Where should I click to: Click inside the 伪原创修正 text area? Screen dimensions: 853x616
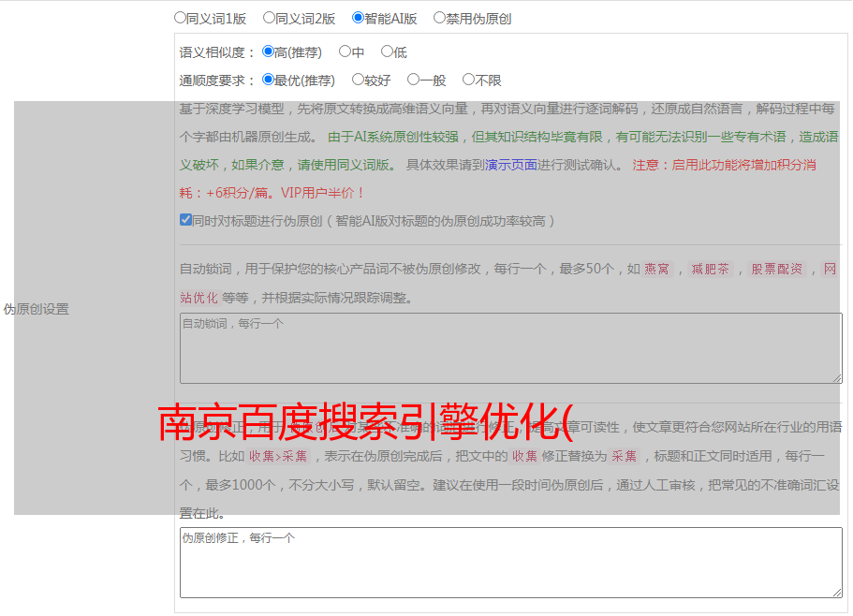[511, 563]
